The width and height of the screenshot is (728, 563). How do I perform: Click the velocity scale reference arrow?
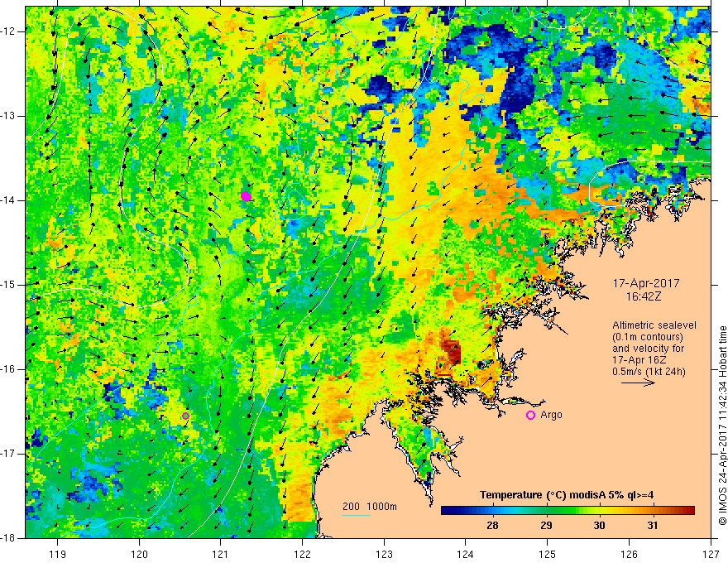pyautogui.click(x=638, y=383)
